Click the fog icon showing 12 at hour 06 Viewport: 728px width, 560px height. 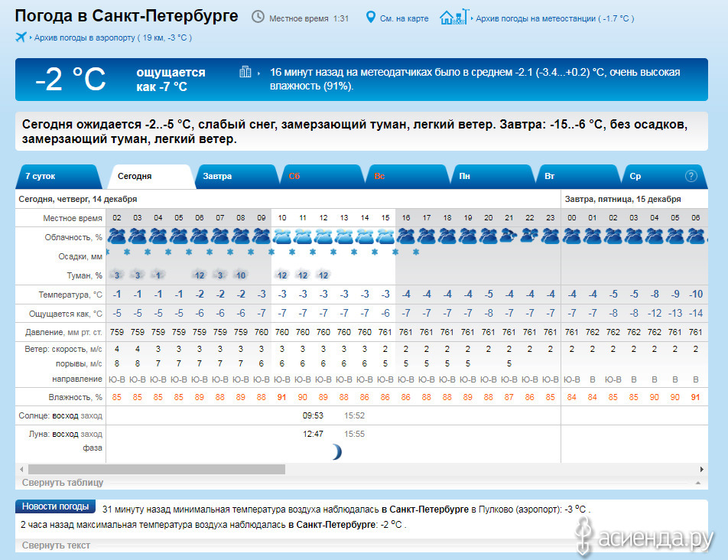tap(199, 275)
